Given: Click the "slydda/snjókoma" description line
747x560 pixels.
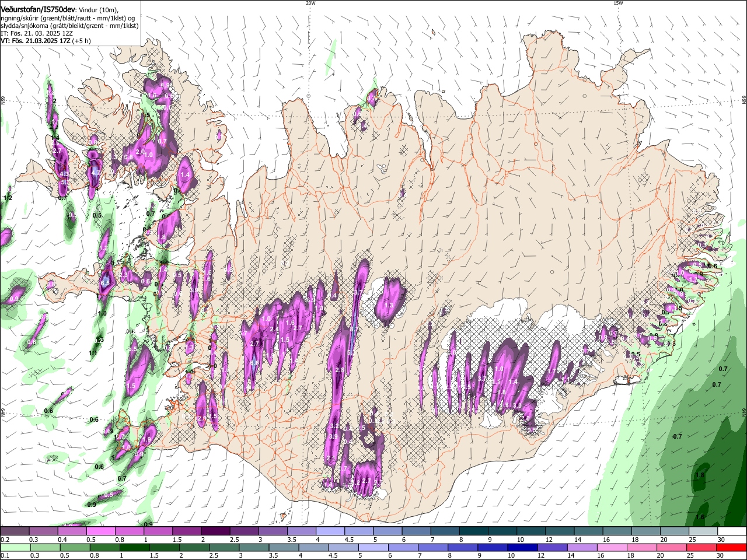Looking at the screenshot, I should (69, 26).
